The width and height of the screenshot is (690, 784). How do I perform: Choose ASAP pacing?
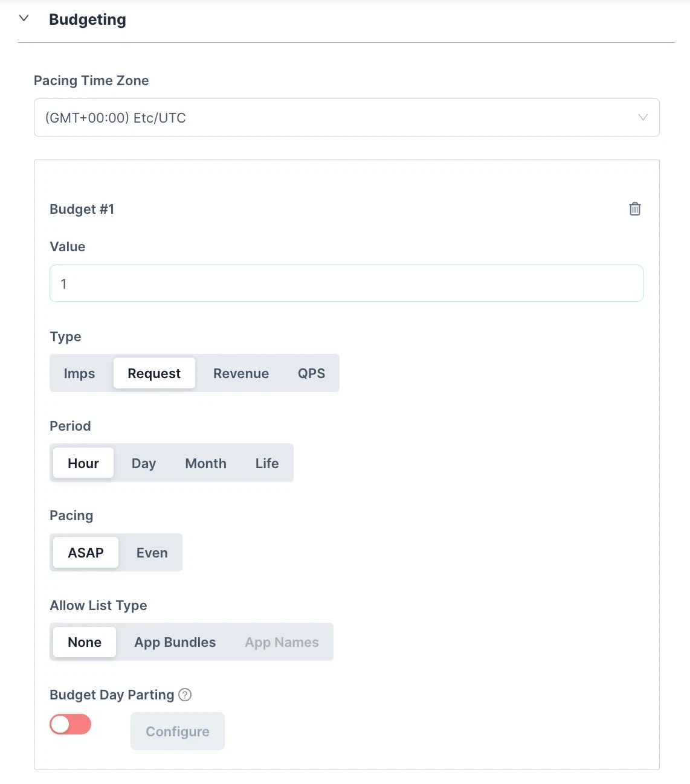point(86,553)
